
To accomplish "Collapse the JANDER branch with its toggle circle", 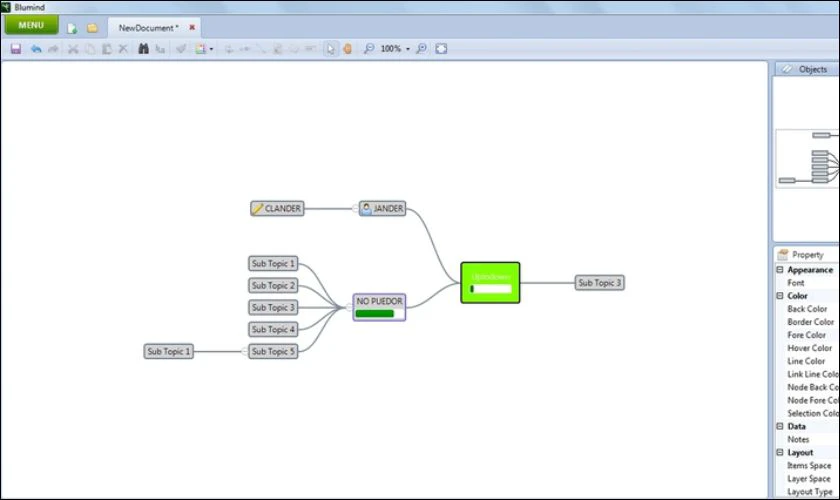I will click(355, 208).
